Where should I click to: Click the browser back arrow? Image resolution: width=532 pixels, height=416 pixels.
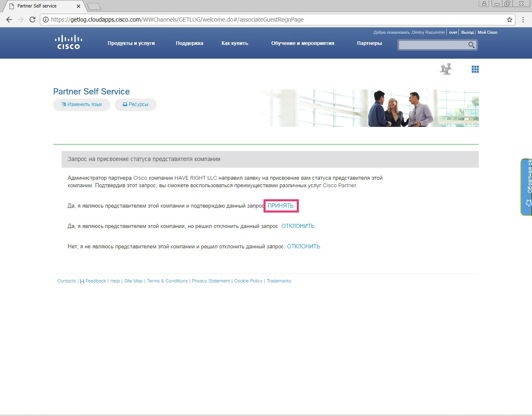[x=9, y=20]
